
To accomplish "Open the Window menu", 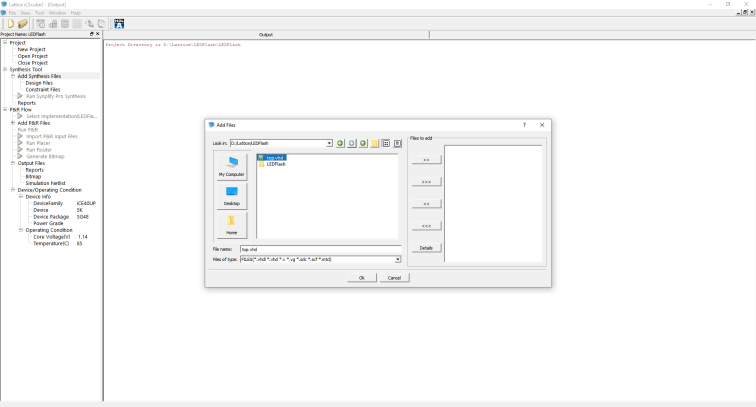I will pyautogui.click(x=57, y=12).
